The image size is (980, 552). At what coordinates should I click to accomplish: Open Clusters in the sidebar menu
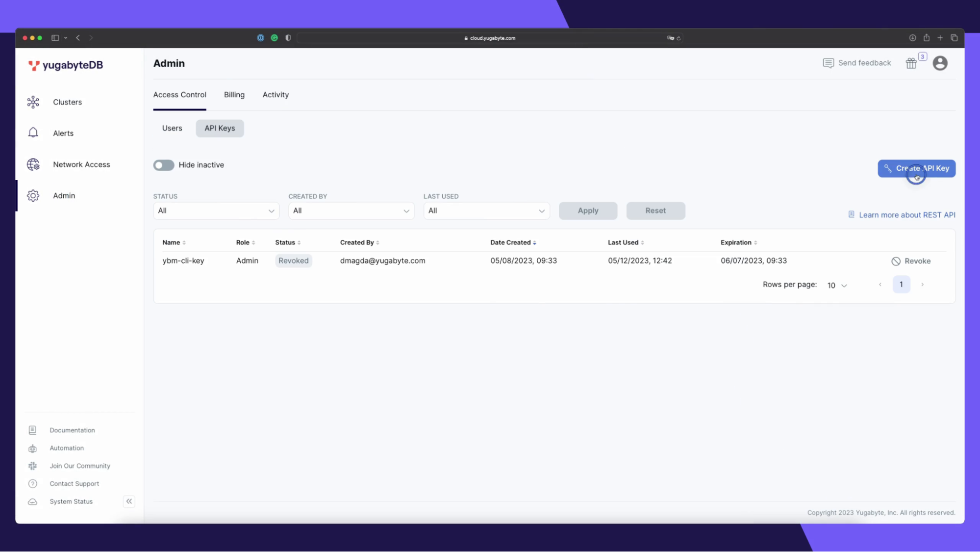(67, 102)
